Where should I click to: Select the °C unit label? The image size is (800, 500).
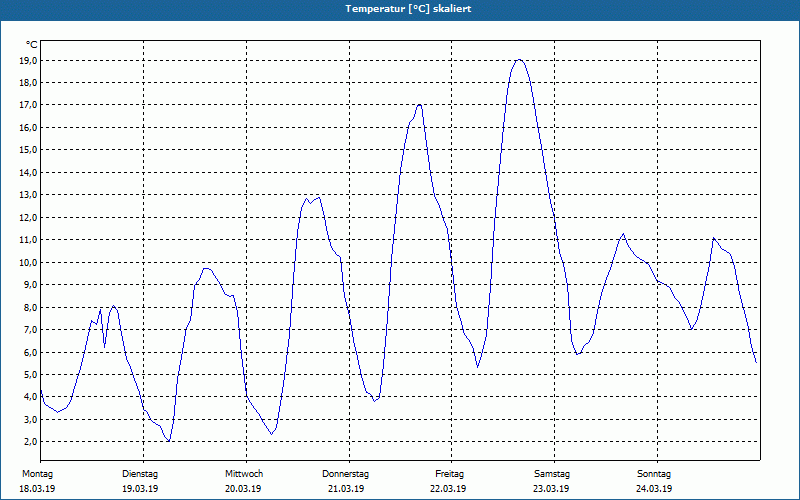[x=32, y=45]
